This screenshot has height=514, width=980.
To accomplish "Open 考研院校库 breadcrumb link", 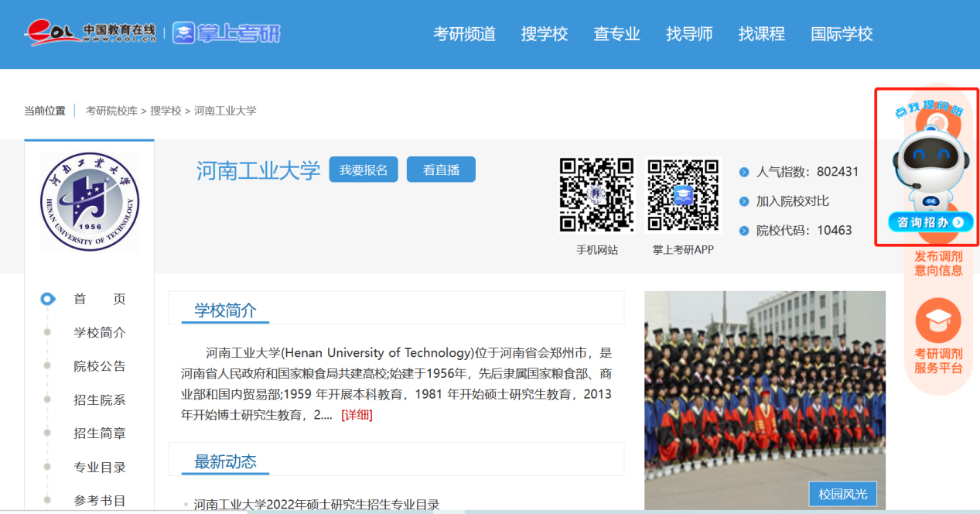I will (x=111, y=111).
